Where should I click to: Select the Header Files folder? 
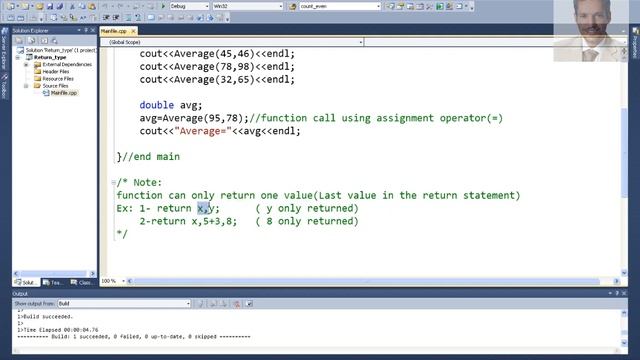(52, 71)
